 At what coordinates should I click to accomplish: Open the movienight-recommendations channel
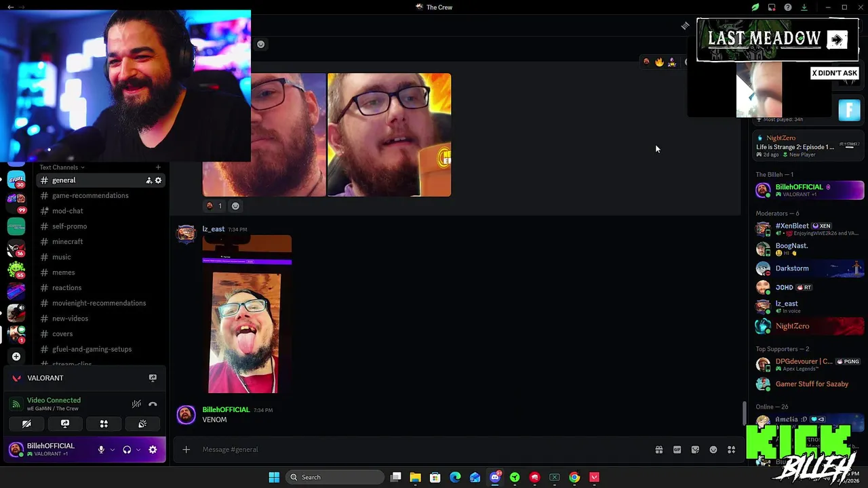click(x=100, y=303)
